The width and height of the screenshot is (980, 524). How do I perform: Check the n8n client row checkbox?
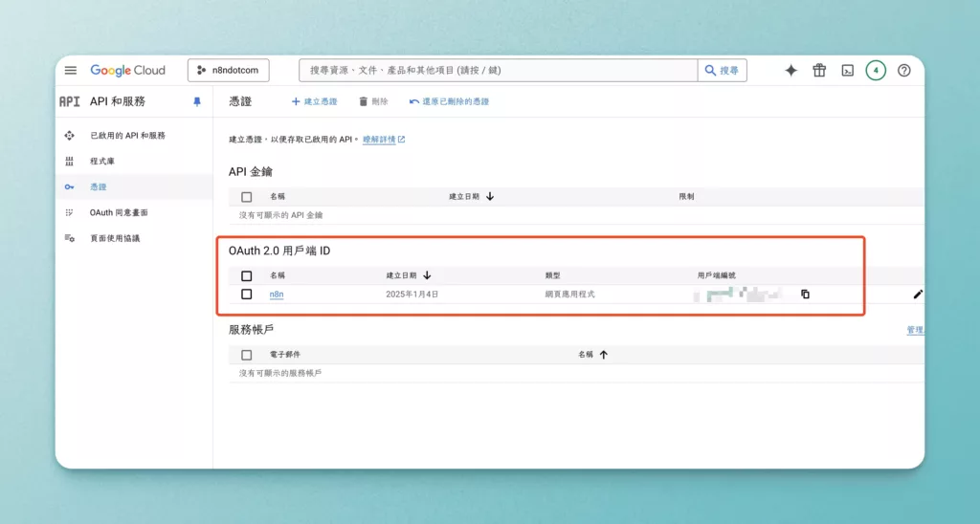coord(246,295)
